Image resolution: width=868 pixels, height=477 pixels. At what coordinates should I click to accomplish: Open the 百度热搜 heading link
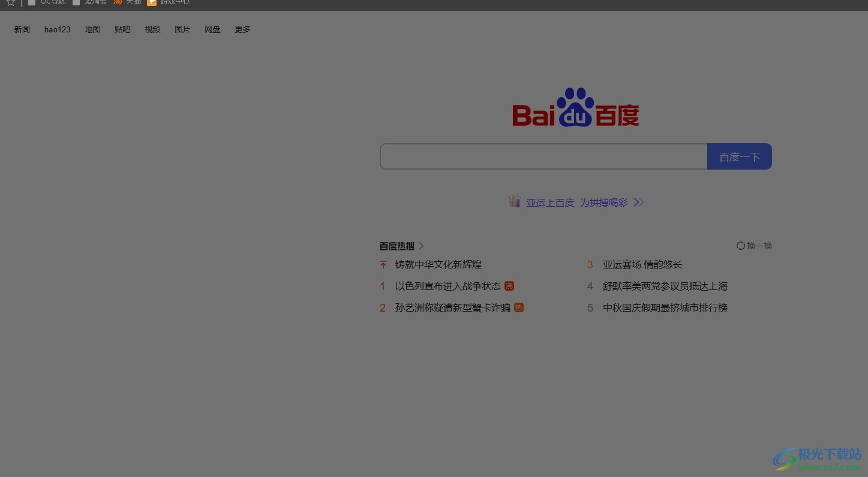[397, 246]
